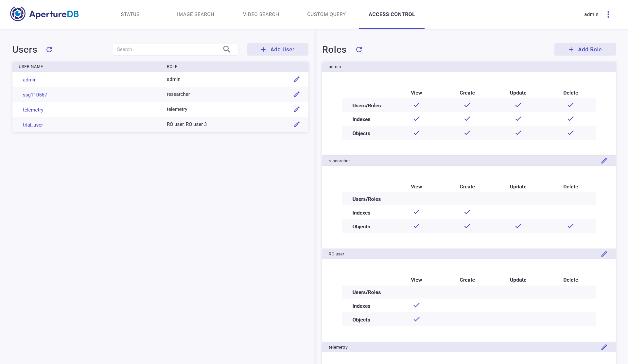Click admin role Indexes Create checkmark
This screenshot has height=364, width=628.
[467, 119]
